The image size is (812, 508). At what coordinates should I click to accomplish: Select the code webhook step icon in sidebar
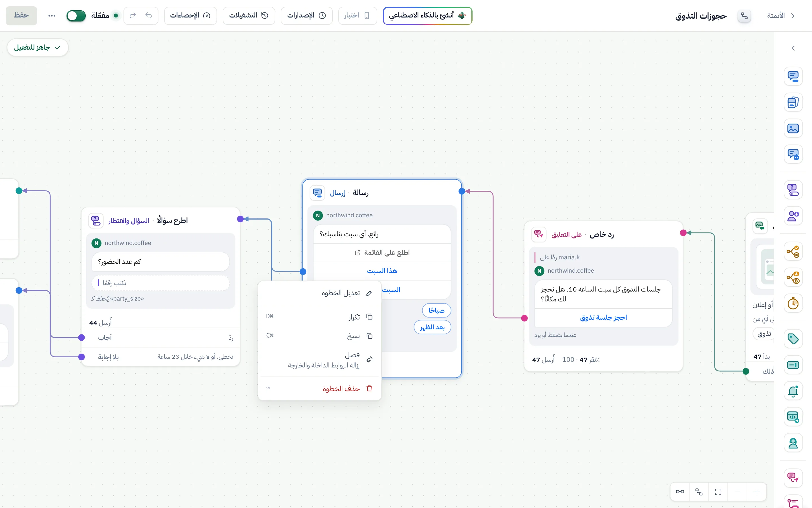click(793, 417)
